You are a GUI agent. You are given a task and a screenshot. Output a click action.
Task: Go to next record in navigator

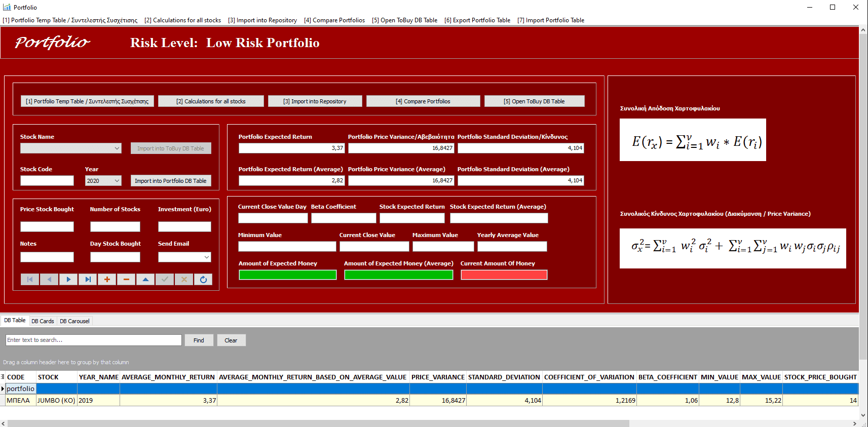point(68,279)
